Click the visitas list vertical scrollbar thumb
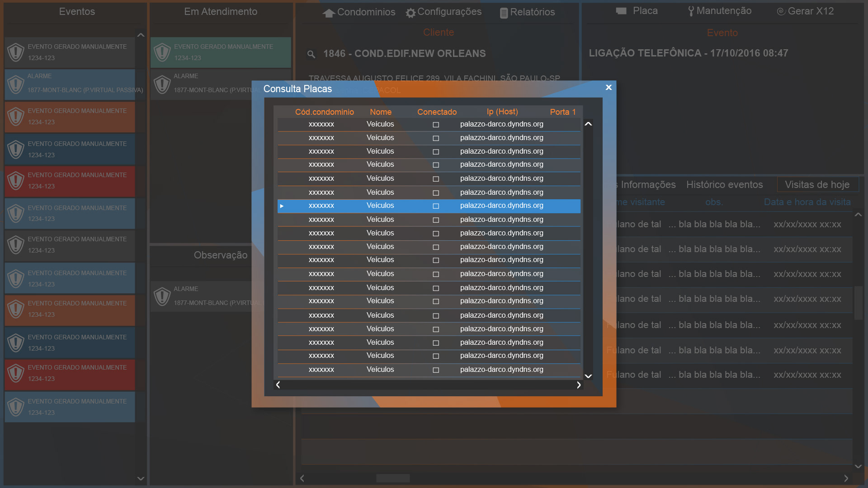 (858, 303)
